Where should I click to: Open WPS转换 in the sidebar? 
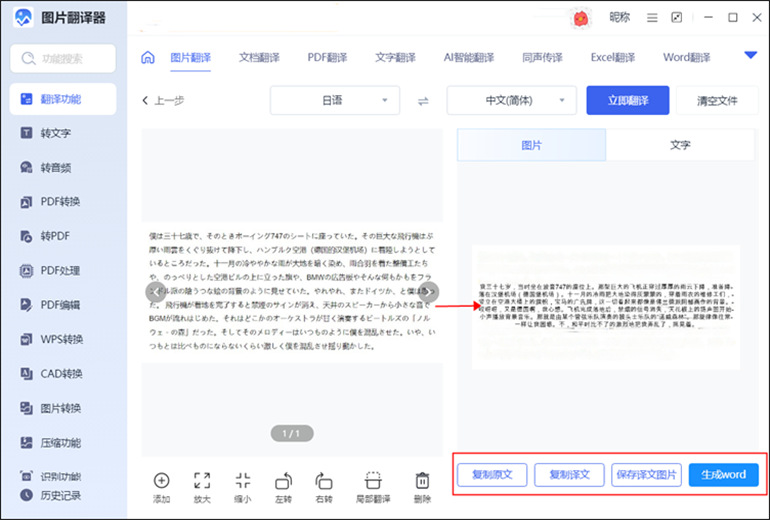click(52, 339)
